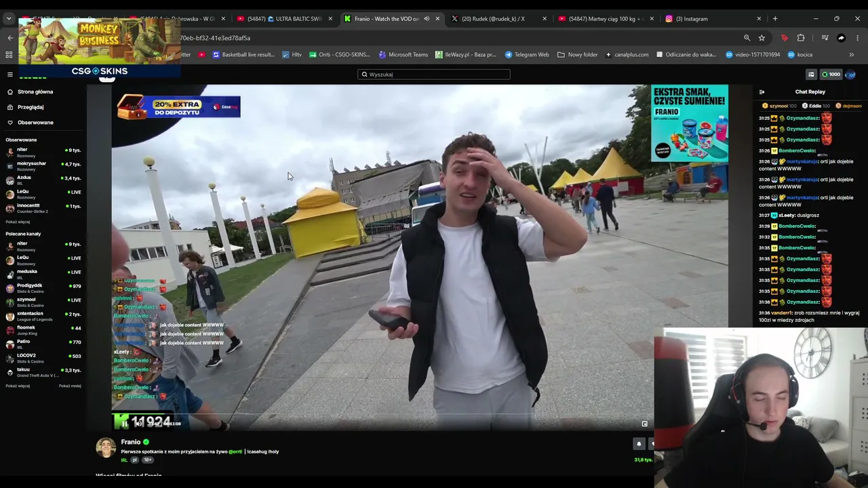Switch to the Rudek X tab

498,19
